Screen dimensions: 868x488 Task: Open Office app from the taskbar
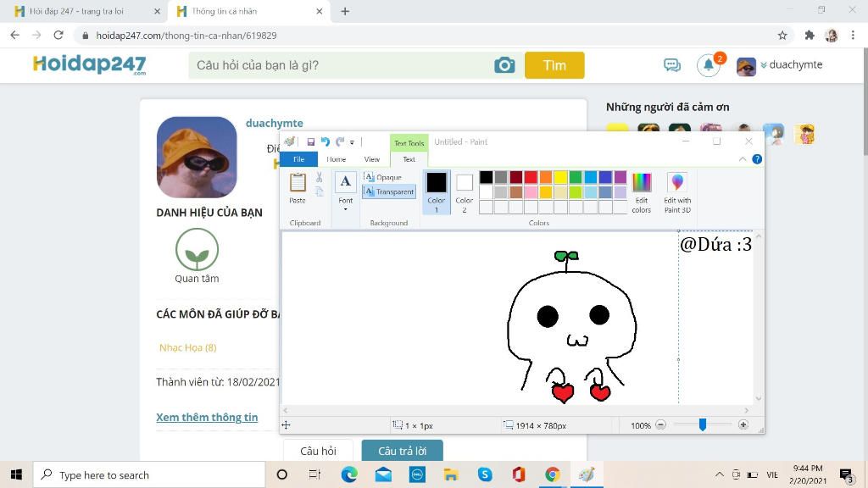[519, 474]
